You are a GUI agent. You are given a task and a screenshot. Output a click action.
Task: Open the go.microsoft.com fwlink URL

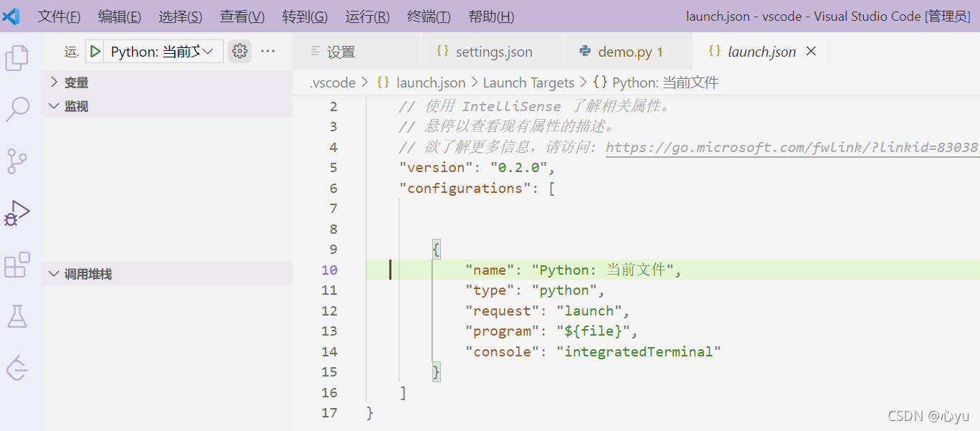(x=792, y=148)
